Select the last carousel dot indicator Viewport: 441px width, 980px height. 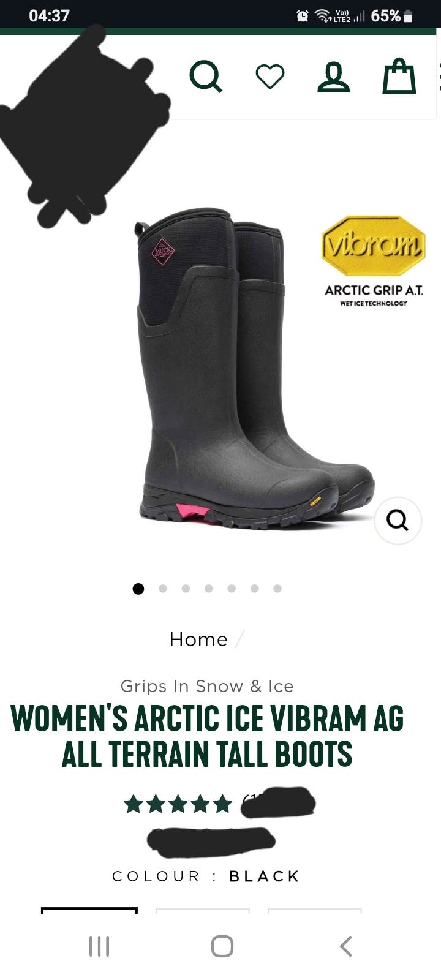click(277, 589)
